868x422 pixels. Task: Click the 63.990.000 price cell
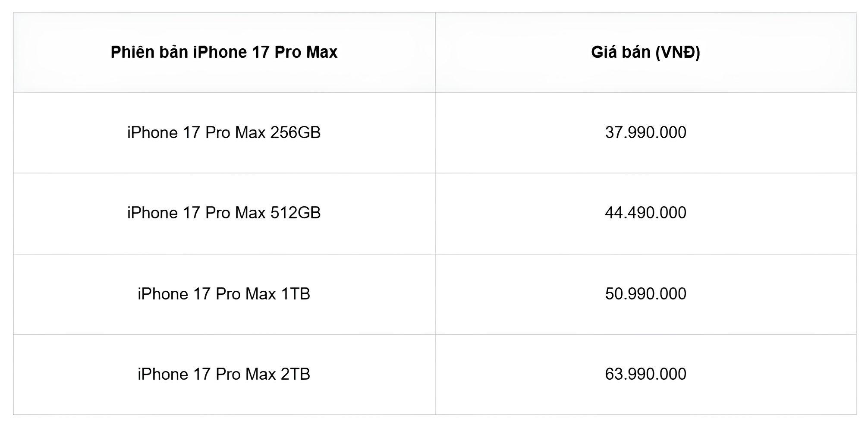click(645, 374)
